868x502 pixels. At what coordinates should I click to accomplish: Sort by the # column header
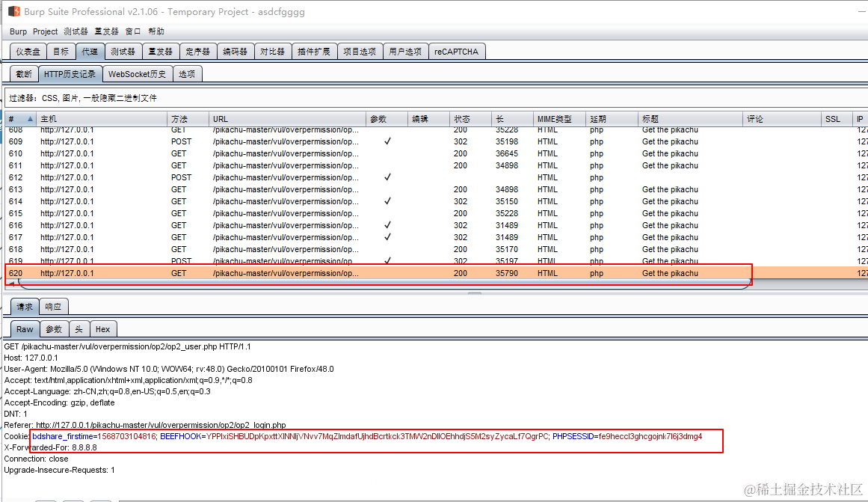[20, 119]
